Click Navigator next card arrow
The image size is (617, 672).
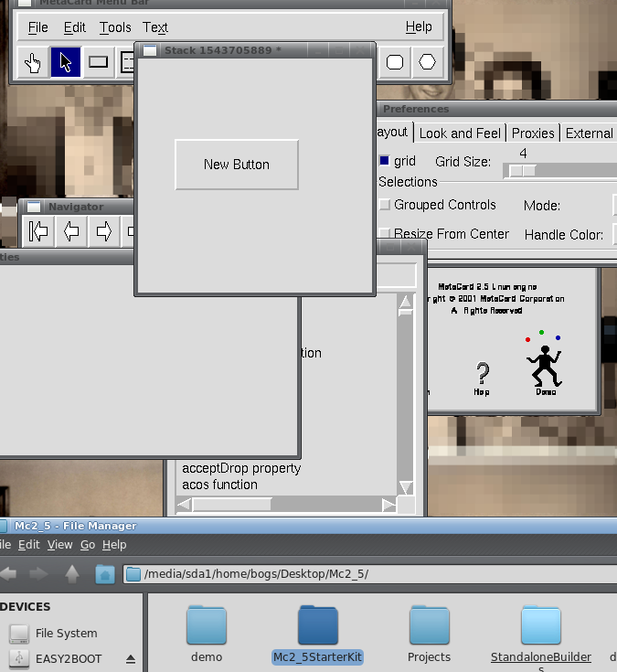[103, 231]
